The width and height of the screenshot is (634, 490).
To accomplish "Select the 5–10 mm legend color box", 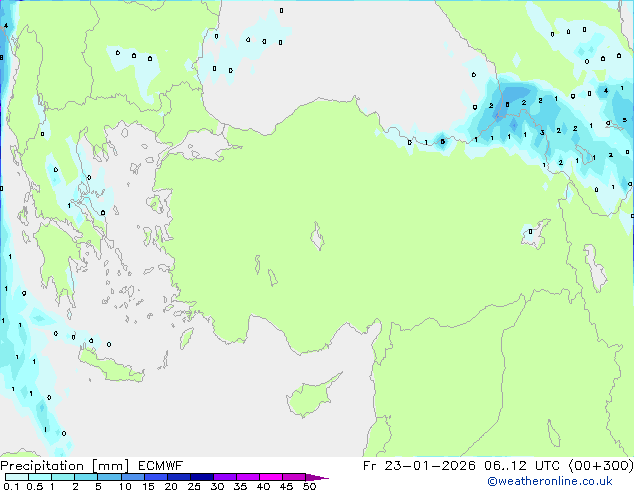I will click(109, 477).
